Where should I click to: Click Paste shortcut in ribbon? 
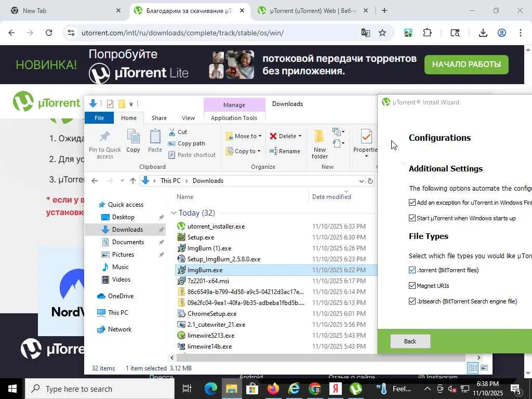pos(192,155)
